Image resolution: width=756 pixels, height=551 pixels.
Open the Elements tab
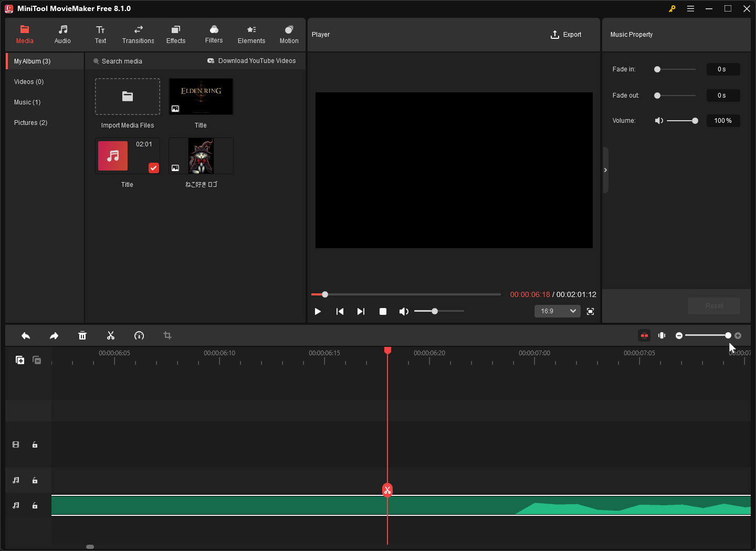click(251, 35)
